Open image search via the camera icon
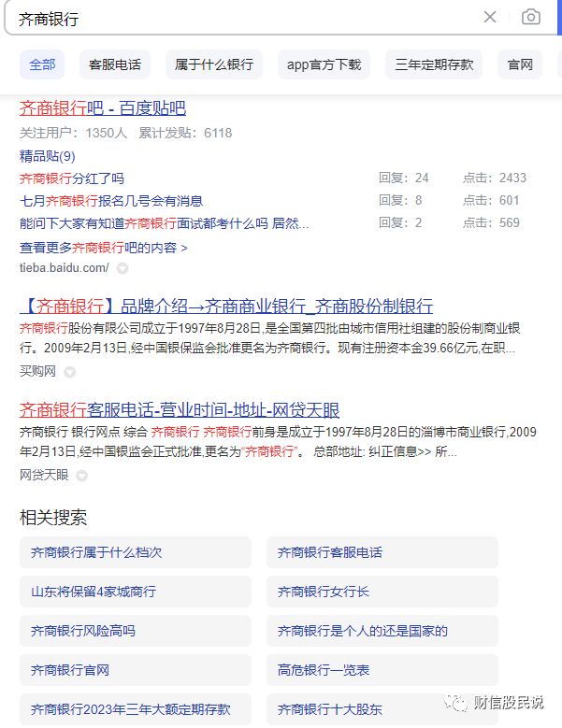The height and width of the screenshot is (728, 562). [x=531, y=17]
